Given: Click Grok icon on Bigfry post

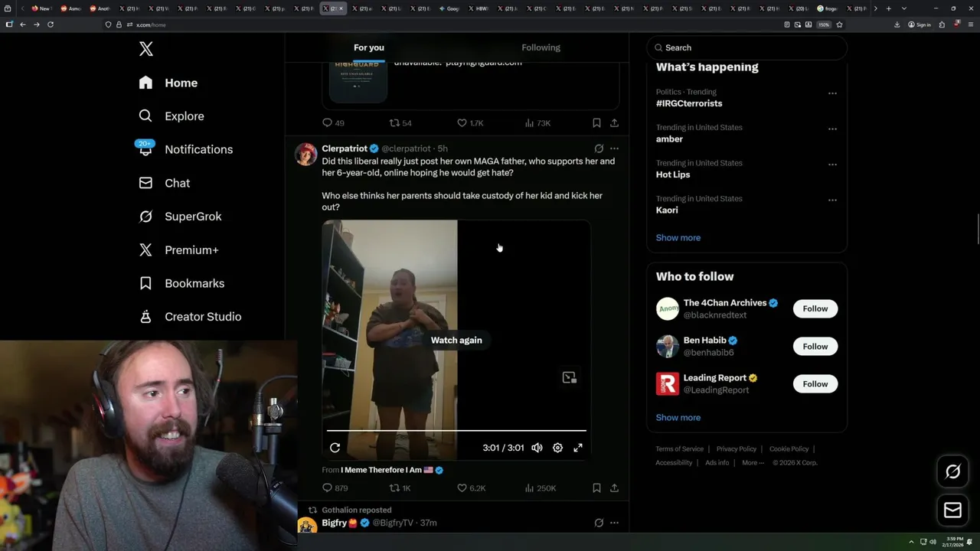Looking at the screenshot, I should click(599, 523).
